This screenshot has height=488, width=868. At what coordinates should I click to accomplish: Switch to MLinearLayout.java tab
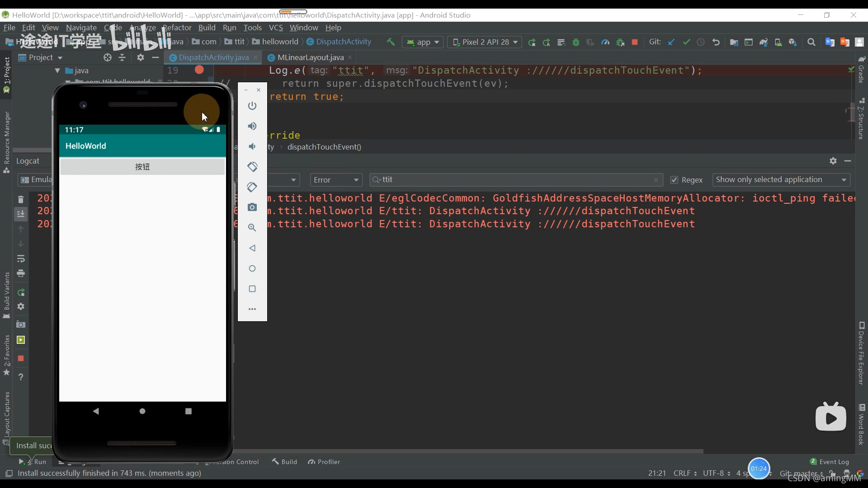tap(311, 57)
